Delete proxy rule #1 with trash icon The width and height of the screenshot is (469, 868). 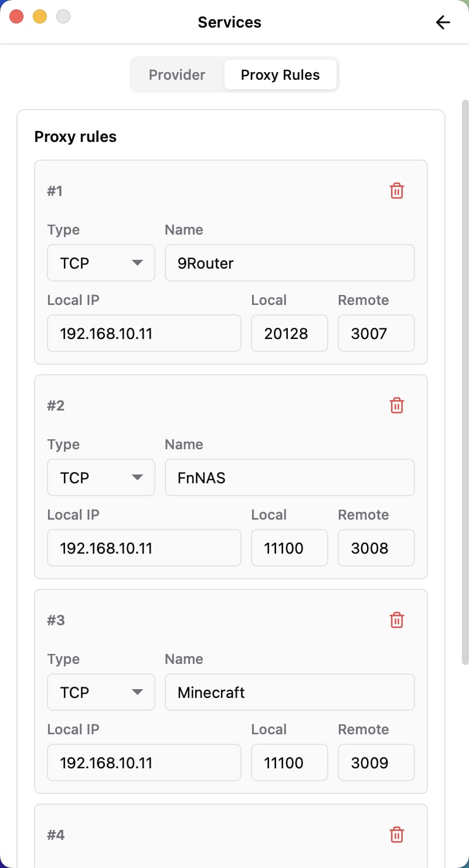(x=397, y=191)
